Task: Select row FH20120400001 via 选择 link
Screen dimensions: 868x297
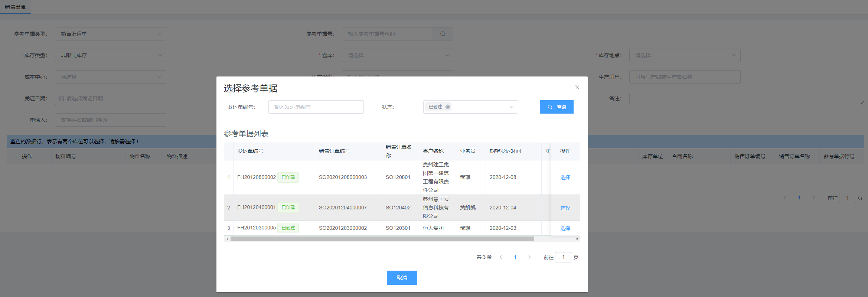Action: tap(565, 208)
